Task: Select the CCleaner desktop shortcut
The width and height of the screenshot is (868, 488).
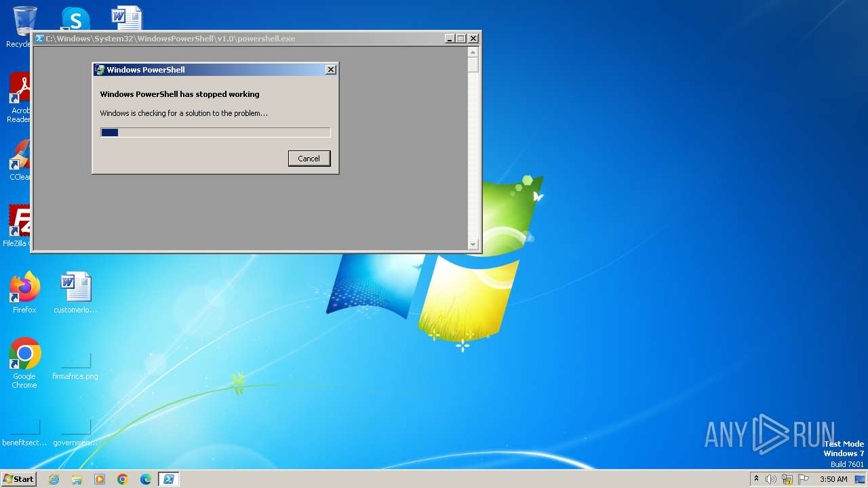Action: [20, 161]
